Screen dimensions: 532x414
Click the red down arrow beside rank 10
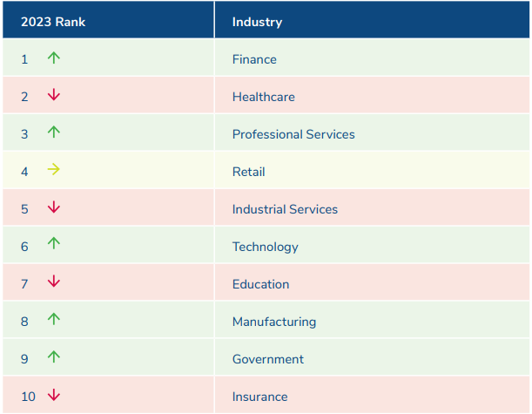(x=53, y=395)
